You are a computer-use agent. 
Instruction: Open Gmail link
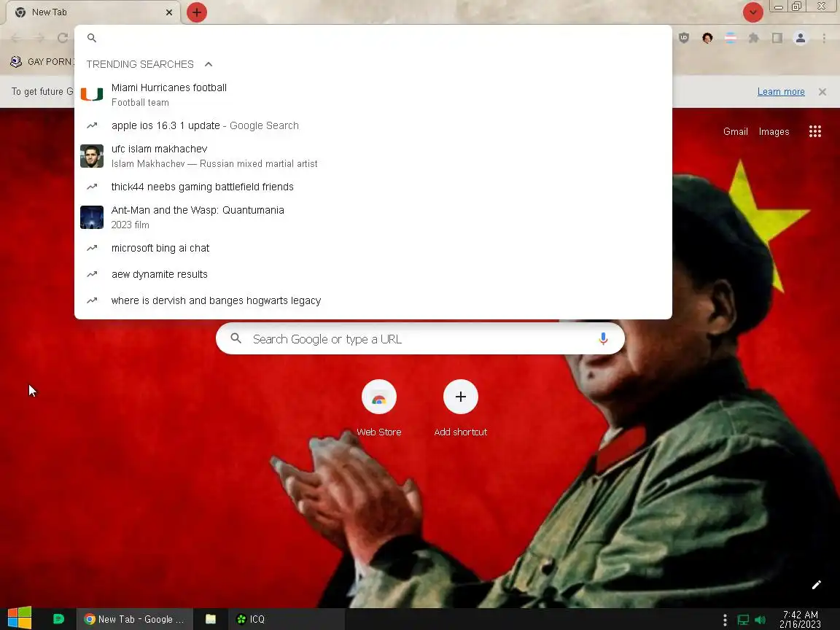click(x=735, y=132)
